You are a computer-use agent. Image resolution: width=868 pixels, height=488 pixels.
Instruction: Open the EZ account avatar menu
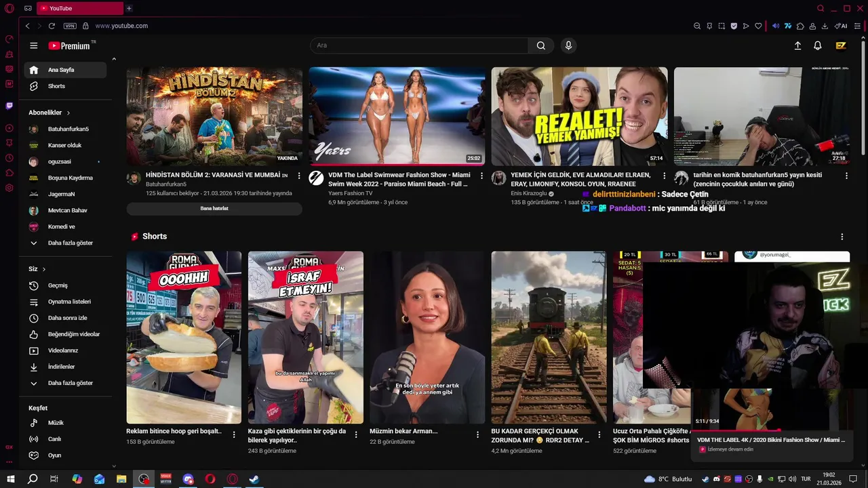click(x=841, y=45)
